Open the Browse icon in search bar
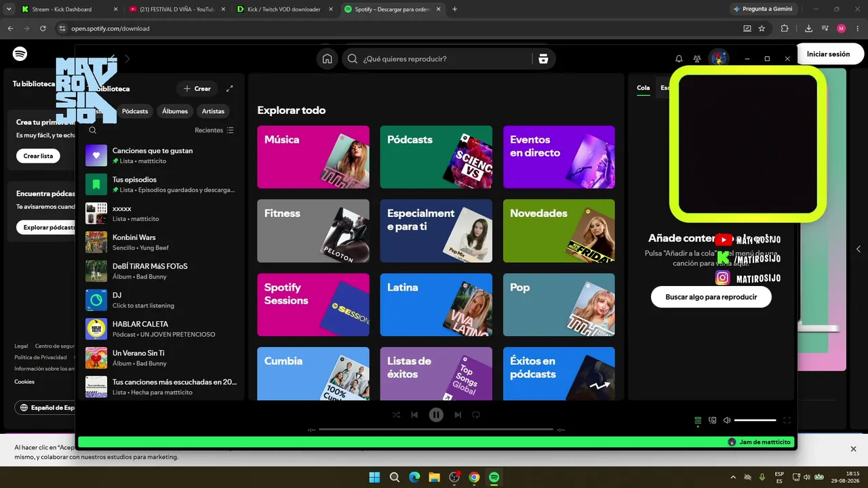This screenshot has width=868, height=488. coord(543,59)
